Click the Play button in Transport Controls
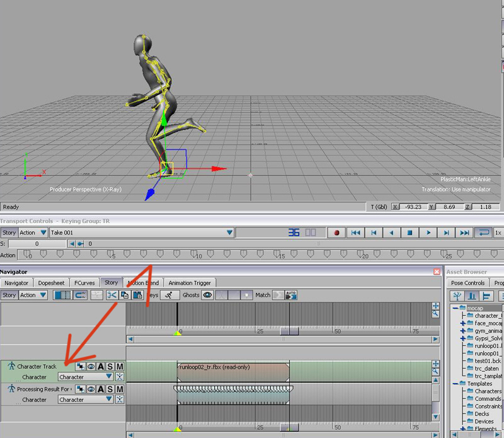The width and height of the screenshot is (504, 438). tap(428, 233)
